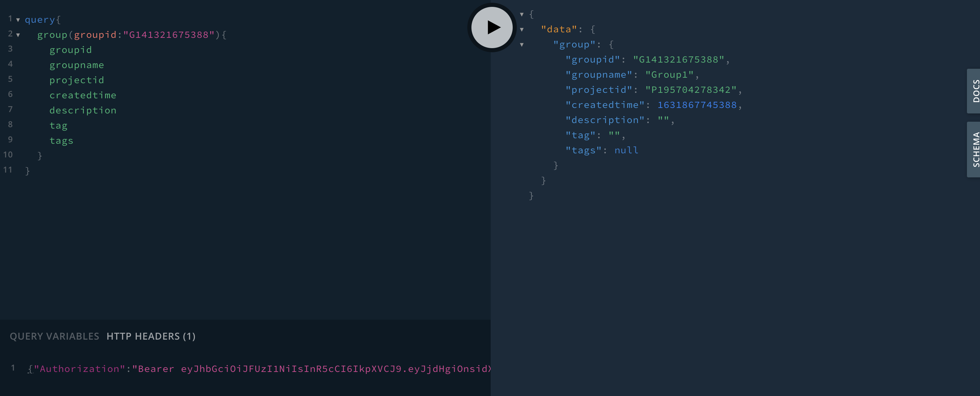This screenshot has height=396, width=980.
Task: Collapse the "data" object in the response
Action: (x=522, y=30)
